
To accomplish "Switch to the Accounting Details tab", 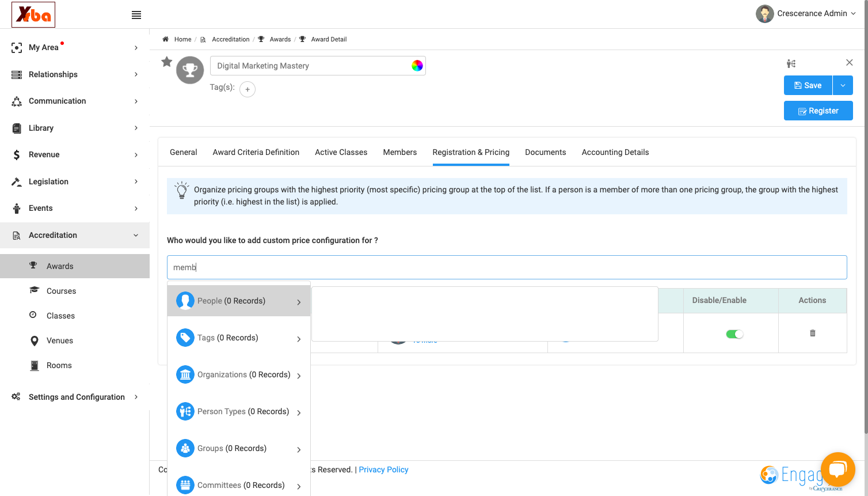I will click(x=615, y=152).
